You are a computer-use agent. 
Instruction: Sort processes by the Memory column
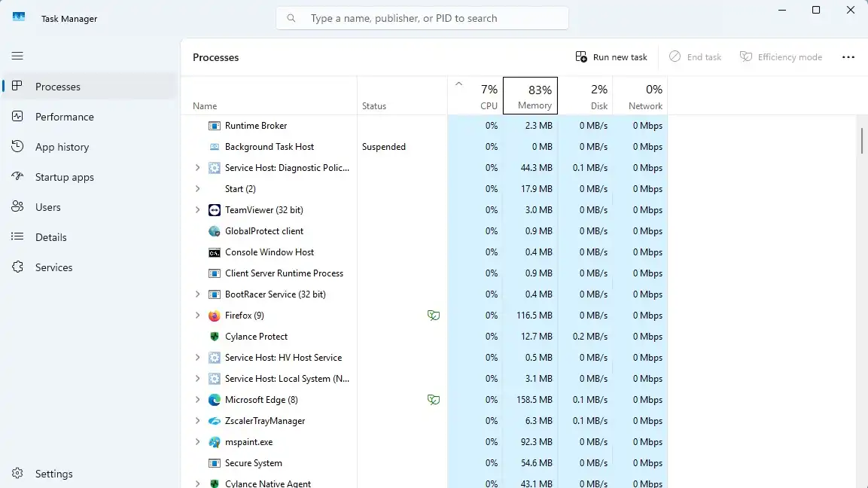tap(530, 96)
